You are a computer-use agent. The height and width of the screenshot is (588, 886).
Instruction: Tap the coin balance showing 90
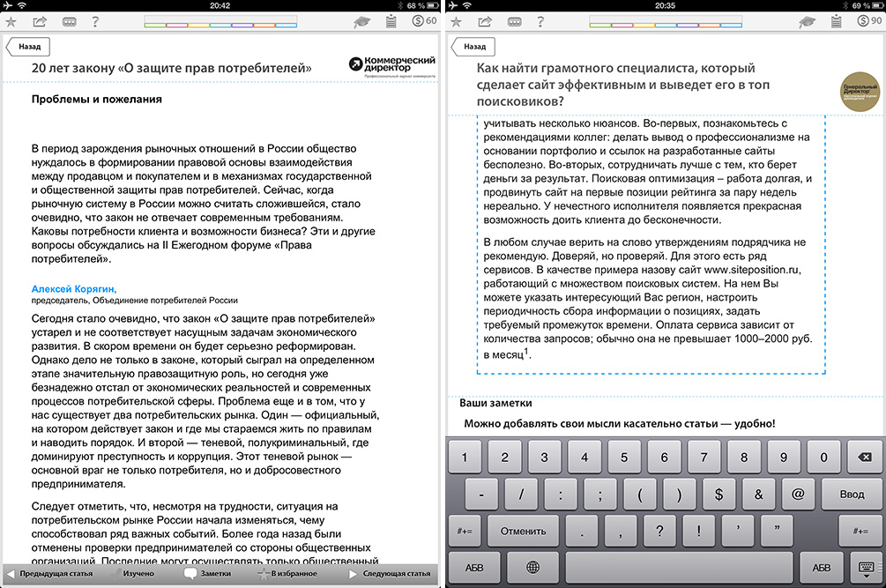869,21
